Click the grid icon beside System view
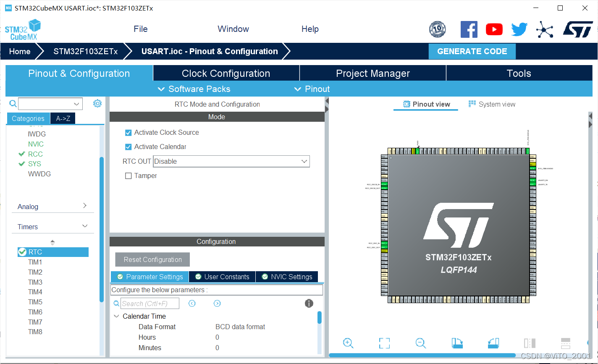Image resolution: width=598 pixels, height=364 pixels. (x=472, y=104)
